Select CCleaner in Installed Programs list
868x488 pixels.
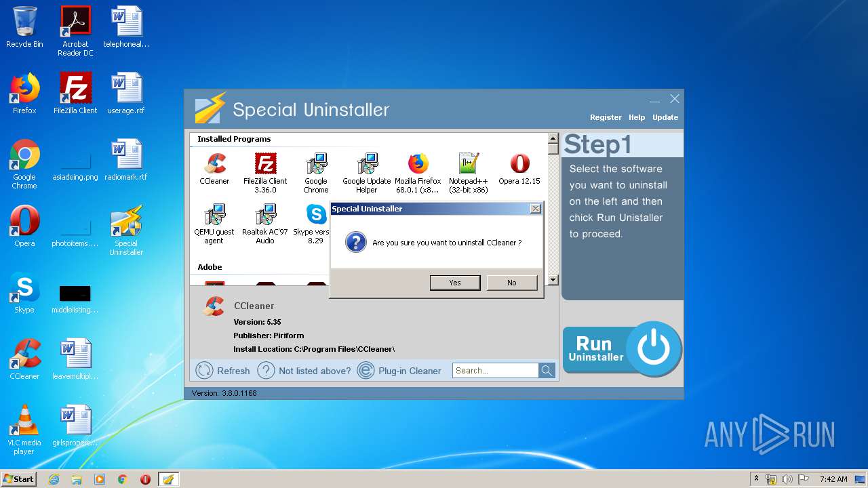click(214, 169)
